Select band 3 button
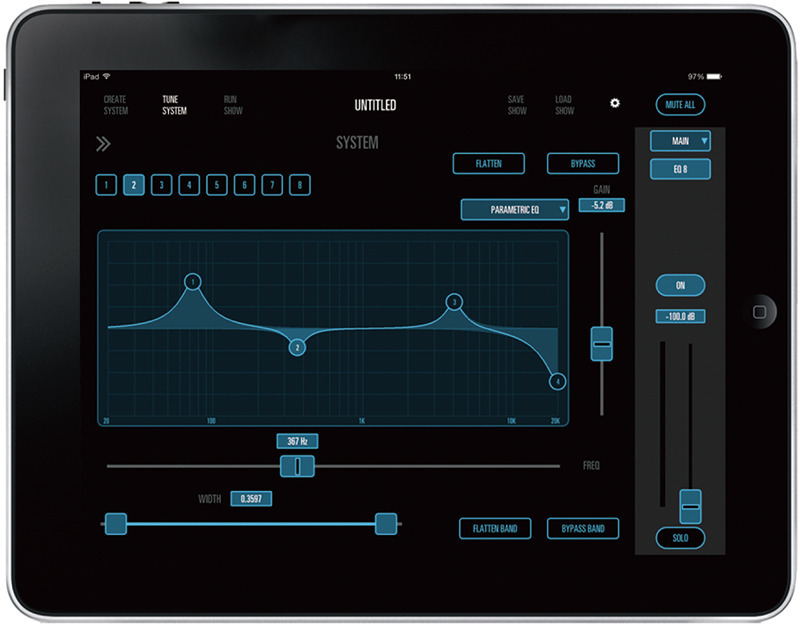Screen dimensions: 800x626 coord(161,185)
